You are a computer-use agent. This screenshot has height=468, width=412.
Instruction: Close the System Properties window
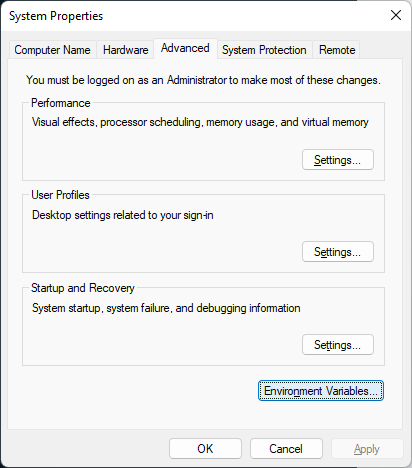[x=396, y=15]
